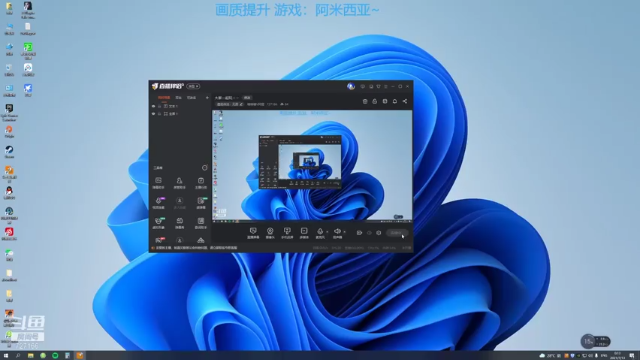Screen dimensions: 640x360
Task: Toggle visibility eye of first source row
Action: 153,106
